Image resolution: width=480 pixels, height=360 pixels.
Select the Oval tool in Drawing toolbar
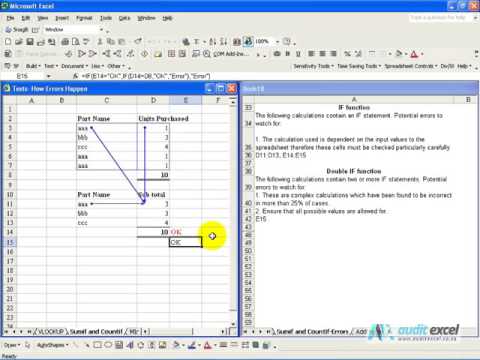pos(108,345)
